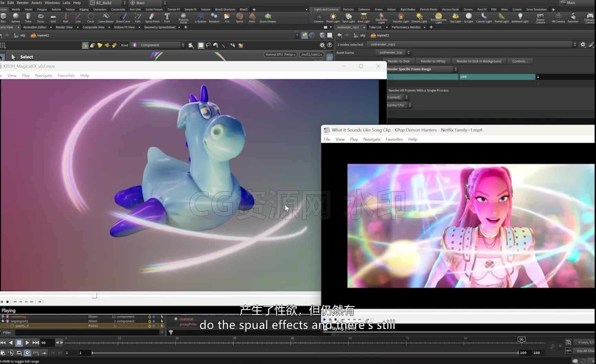Select the L-System shelf tool
Image resolution: width=596 pixels, height=364 pixels.
200,18
